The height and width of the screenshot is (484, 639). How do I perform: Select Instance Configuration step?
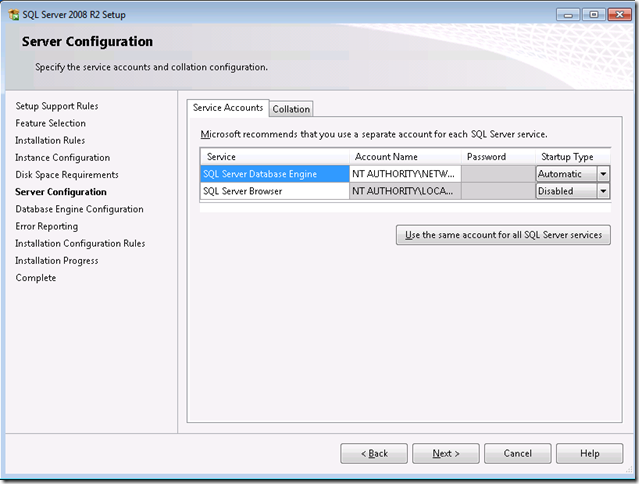coord(62,158)
